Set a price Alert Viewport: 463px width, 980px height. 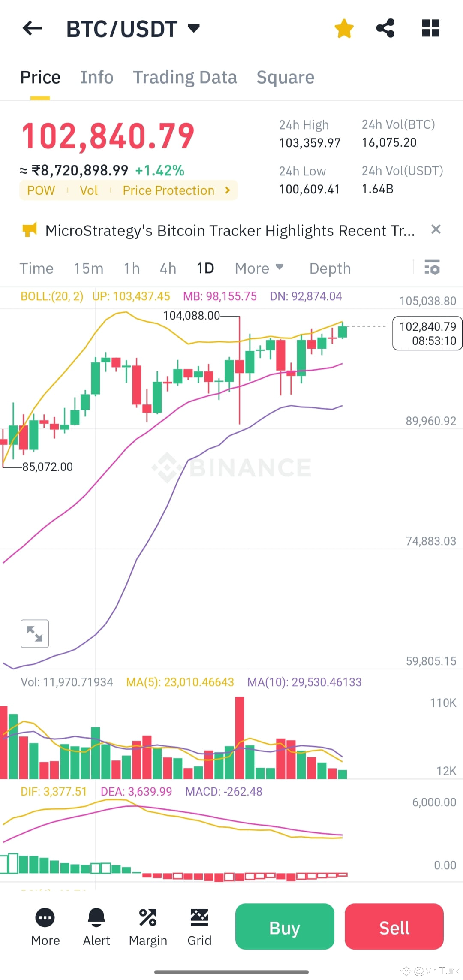[x=96, y=926]
